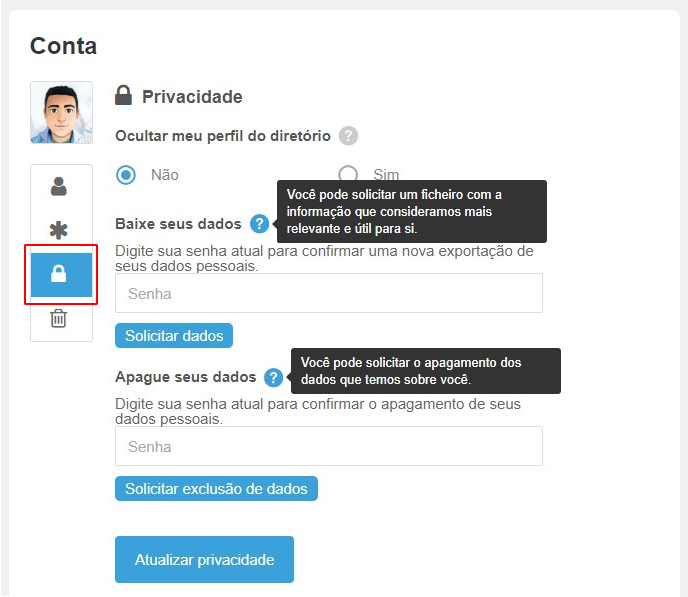Click the Atualizar privacidade button
The width and height of the screenshot is (688, 597).
[x=204, y=559]
